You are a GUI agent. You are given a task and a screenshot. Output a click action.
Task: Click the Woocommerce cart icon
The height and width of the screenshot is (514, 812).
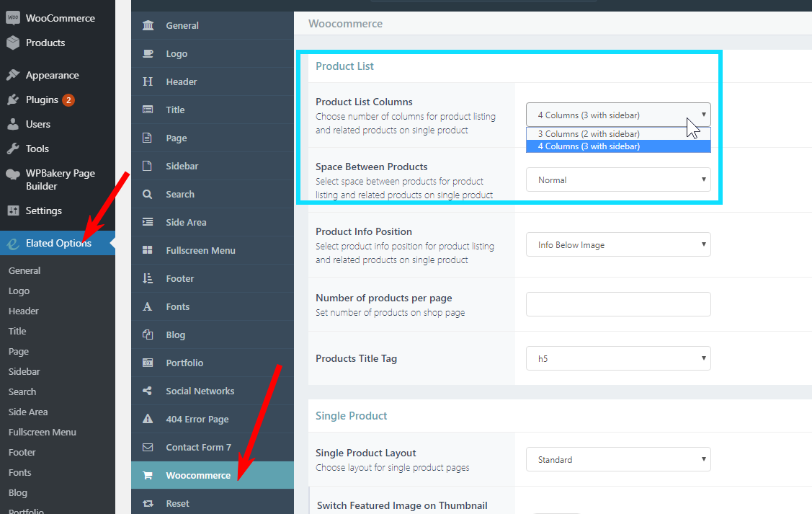(x=148, y=475)
